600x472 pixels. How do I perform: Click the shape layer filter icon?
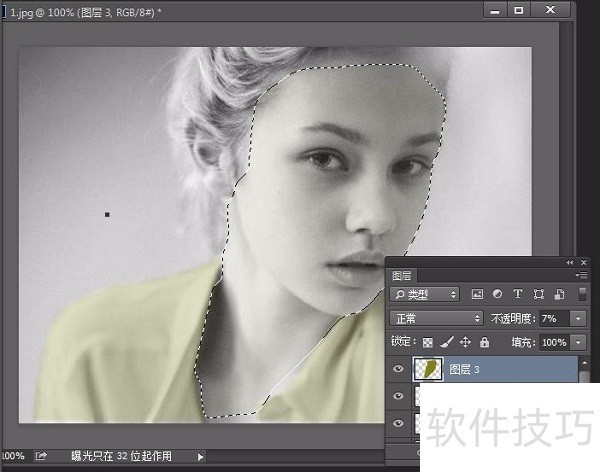pos(538,295)
